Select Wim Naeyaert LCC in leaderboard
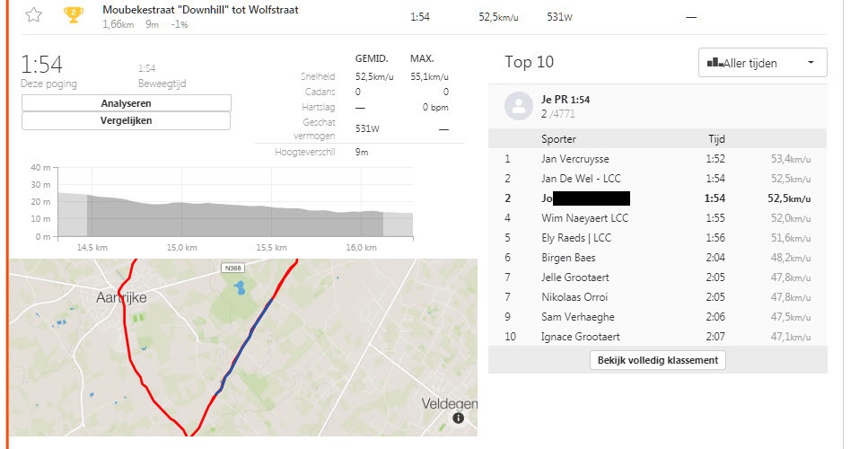The width and height of the screenshot is (868, 449). click(584, 218)
